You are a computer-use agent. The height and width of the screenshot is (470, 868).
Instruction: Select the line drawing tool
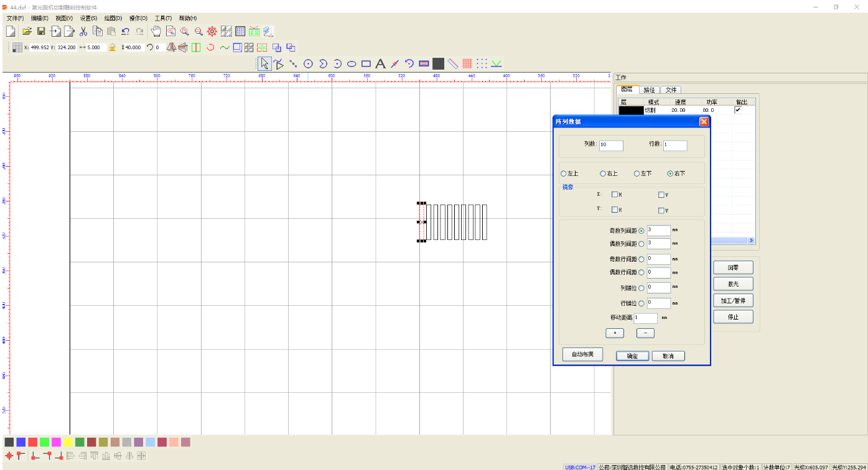point(293,63)
